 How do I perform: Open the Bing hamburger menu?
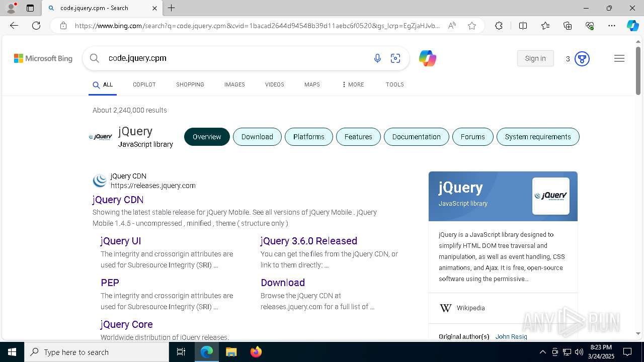pyautogui.click(x=619, y=58)
